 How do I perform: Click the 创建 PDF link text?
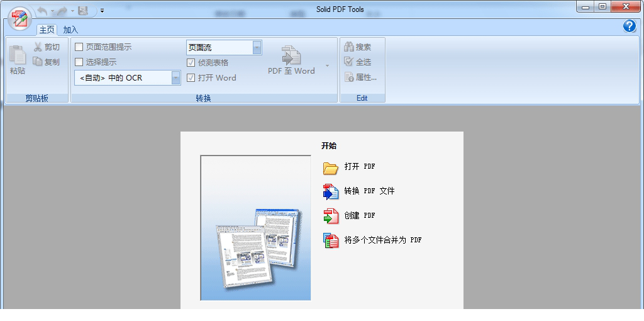pyautogui.click(x=359, y=215)
